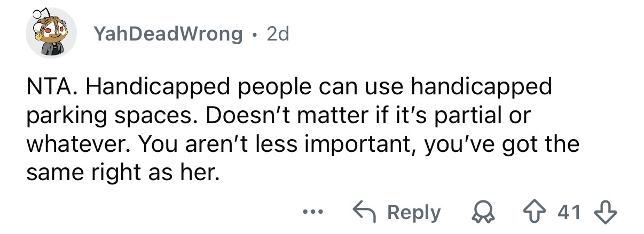
Task: Open the YahDeadWrong username profile link
Action: click(x=167, y=35)
